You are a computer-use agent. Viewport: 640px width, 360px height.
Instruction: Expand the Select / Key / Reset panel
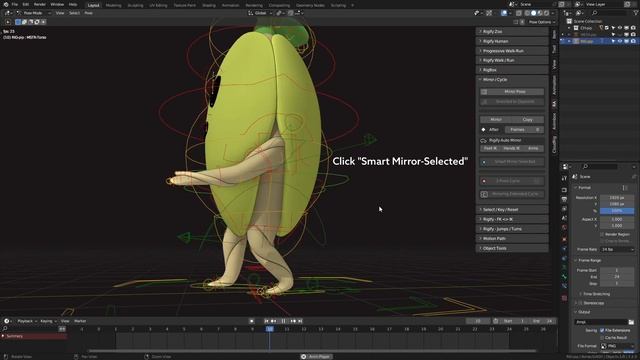click(512, 209)
